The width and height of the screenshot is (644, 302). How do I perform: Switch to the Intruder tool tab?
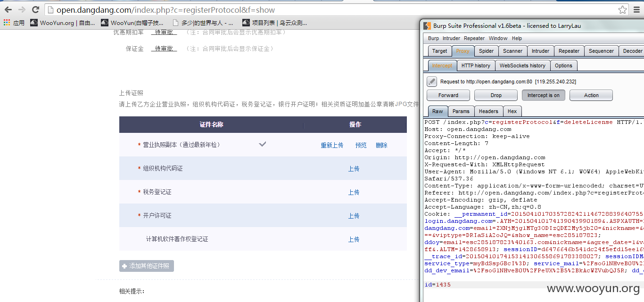pos(540,51)
